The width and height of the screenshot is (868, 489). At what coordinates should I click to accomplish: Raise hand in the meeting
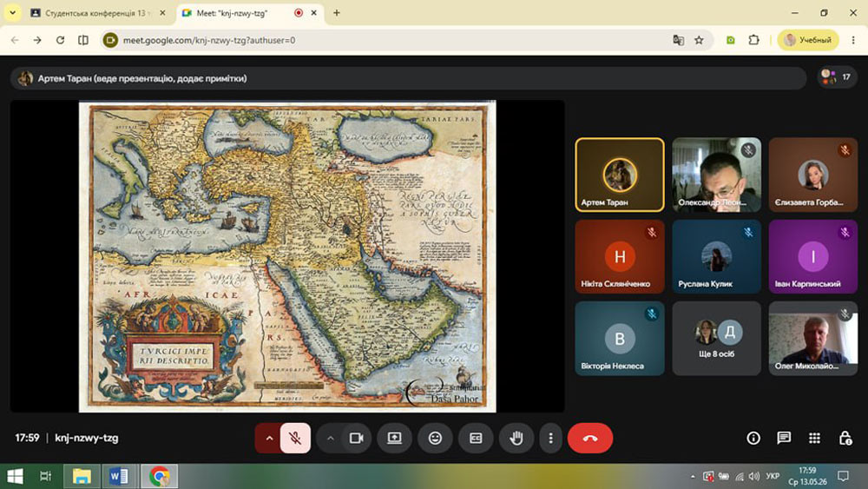(x=516, y=438)
